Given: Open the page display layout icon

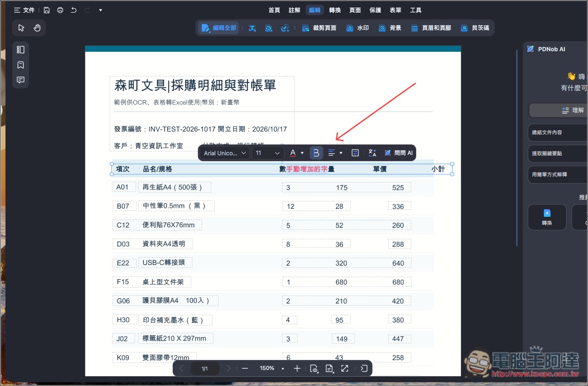Looking at the screenshot, I should point(330,368).
